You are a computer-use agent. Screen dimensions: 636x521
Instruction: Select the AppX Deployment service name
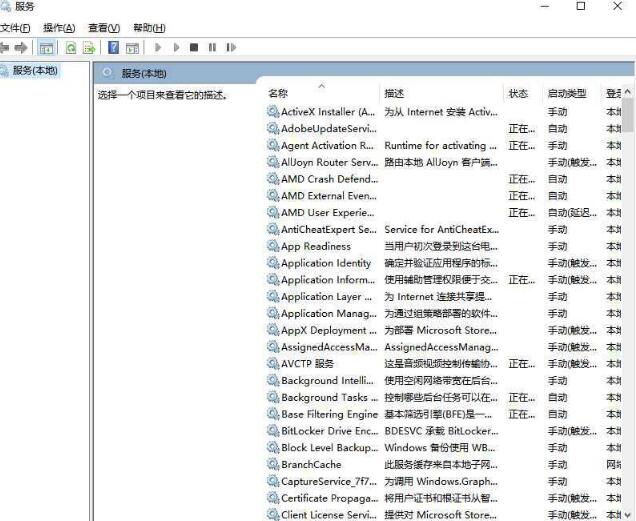click(329, 330)
